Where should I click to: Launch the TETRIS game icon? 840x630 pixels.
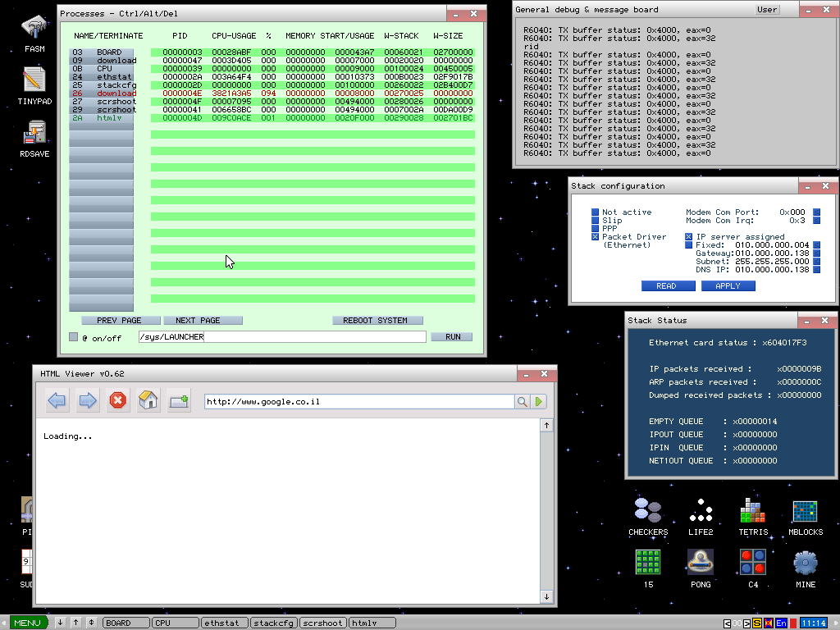(752, 509)
